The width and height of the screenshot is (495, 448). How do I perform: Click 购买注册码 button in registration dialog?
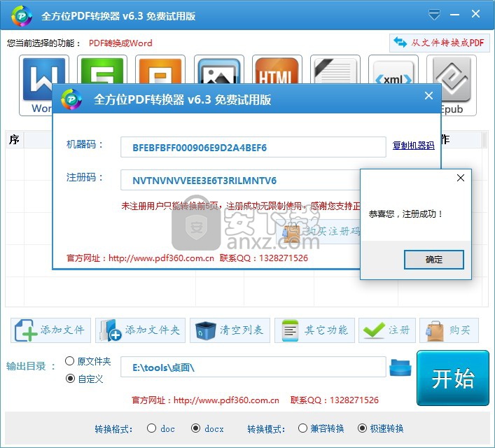click(319, 232)
